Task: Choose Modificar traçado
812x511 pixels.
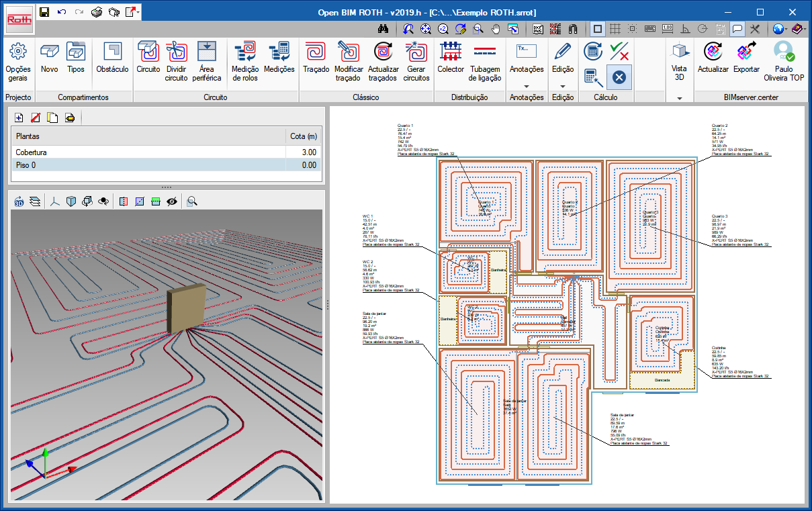Action: click(x=349, y=61)
